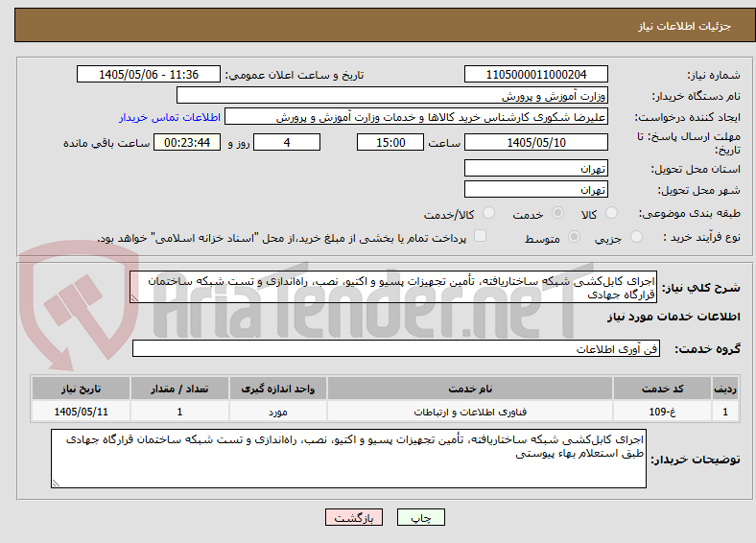
Task: Click the remaining days field showing 4
Action: [287, 142]
